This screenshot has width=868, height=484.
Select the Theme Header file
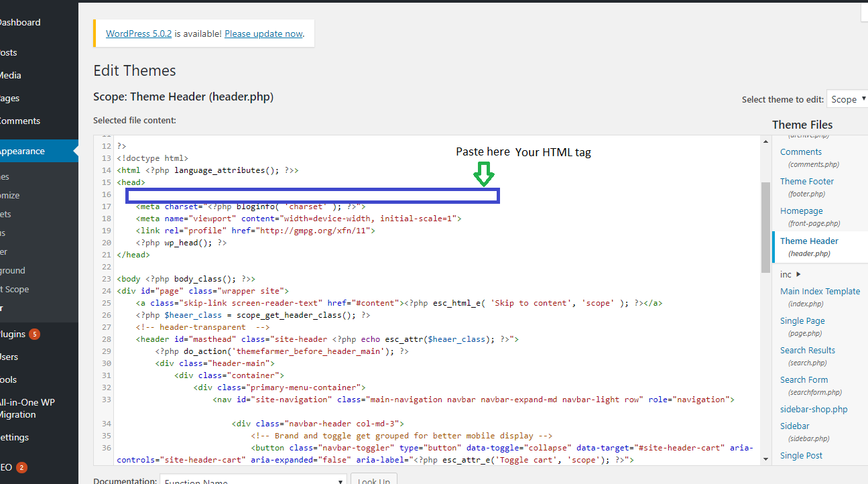[x=809, y=241]
